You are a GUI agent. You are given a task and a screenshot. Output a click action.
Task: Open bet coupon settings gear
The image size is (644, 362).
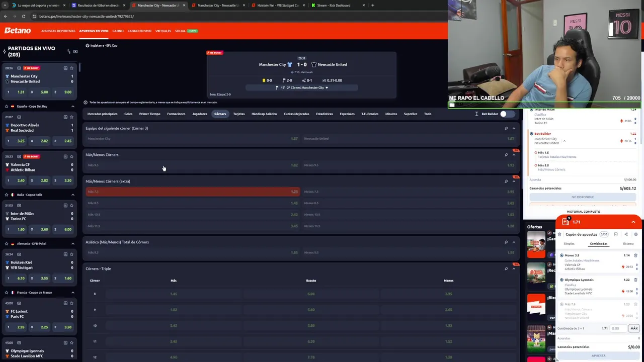click(636, 234)
